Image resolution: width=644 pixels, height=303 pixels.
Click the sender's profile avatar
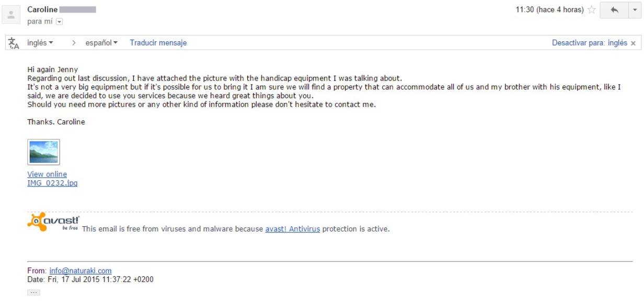tap(11, 15)
